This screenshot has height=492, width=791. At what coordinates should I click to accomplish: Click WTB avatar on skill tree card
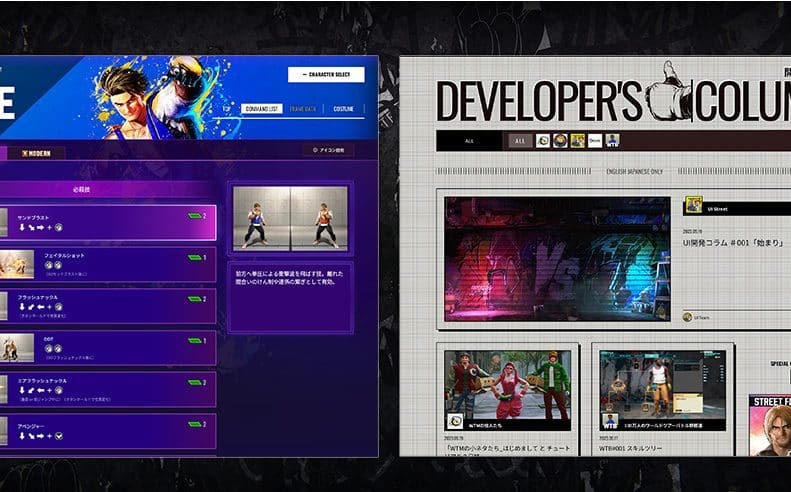click(610, 421)
